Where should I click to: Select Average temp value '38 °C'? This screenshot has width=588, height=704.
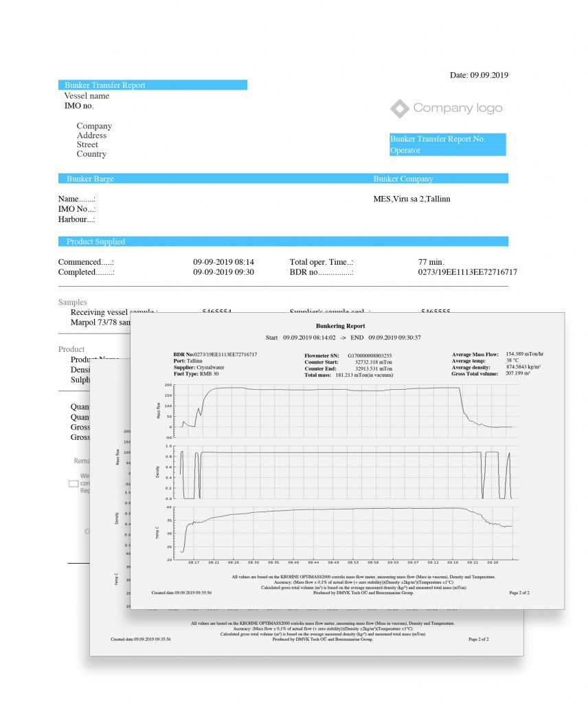(x=512, y=360)
